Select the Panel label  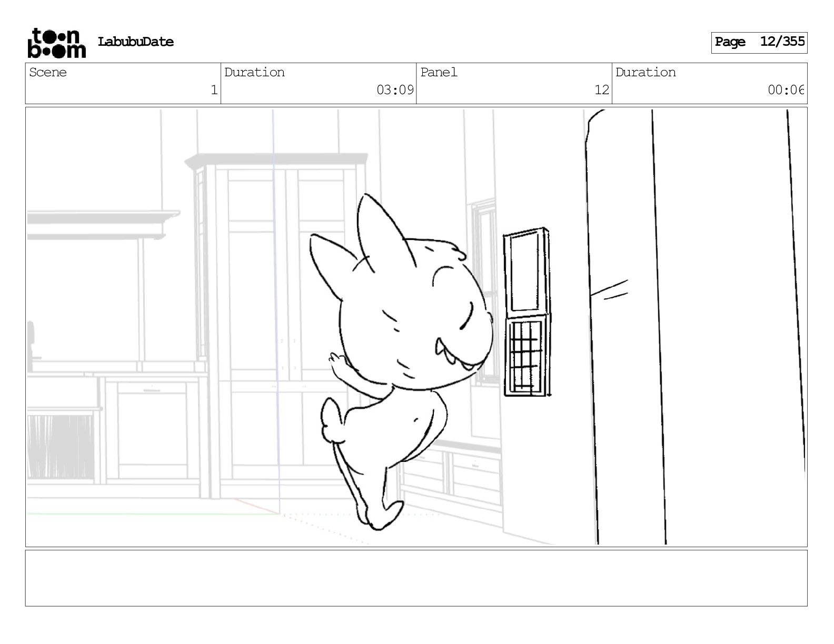click(x=439, y=72)
